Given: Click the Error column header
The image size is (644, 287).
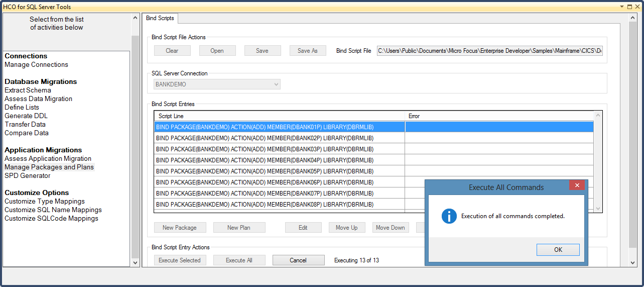Looking at the screenshot, I should tap(498, 116).
